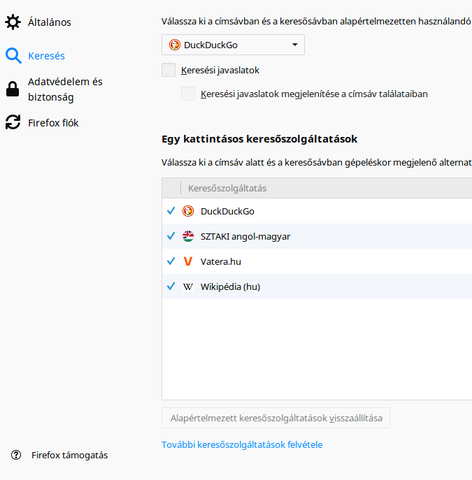Click the dropdown arrow of the search engine selector
Image resolution: width=472 pixels, height=480 pixels.
tap(295, 45)
